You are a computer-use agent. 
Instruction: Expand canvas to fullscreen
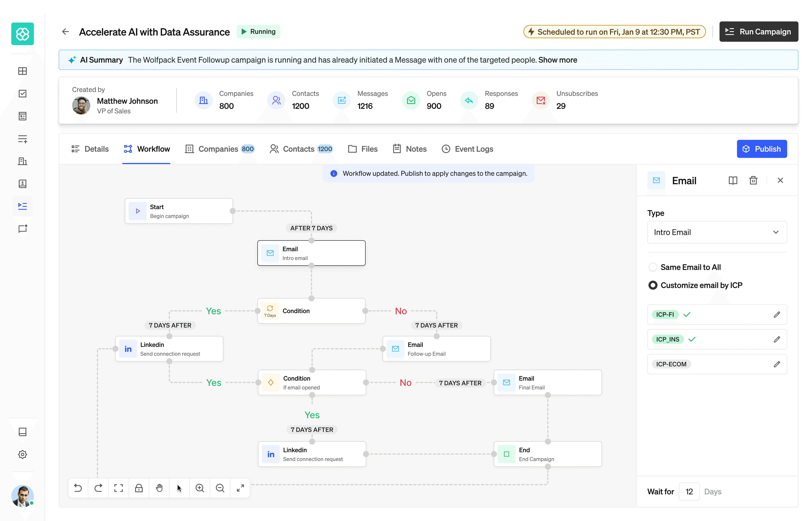[x=240, y=488]
